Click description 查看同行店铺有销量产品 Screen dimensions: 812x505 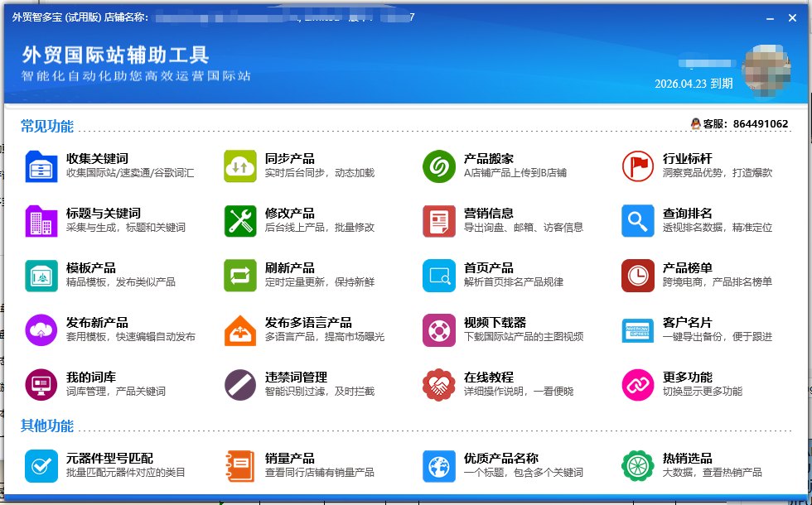click(320, 473)
